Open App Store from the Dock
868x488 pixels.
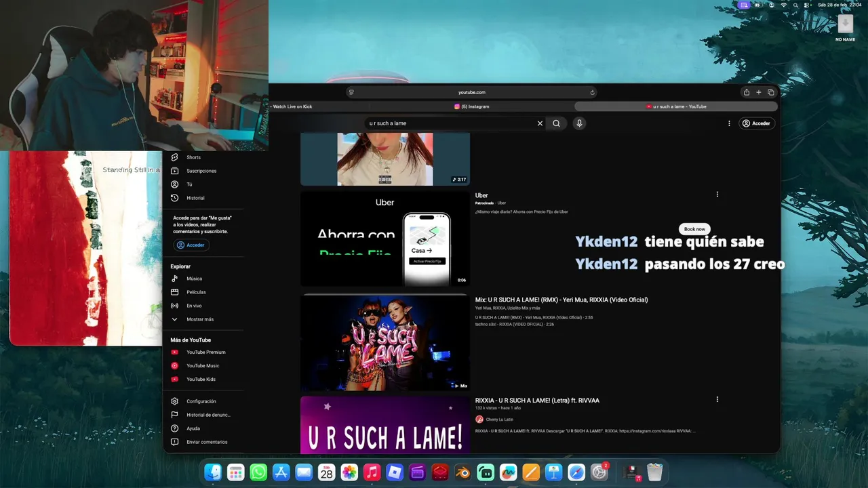(281, 472)
